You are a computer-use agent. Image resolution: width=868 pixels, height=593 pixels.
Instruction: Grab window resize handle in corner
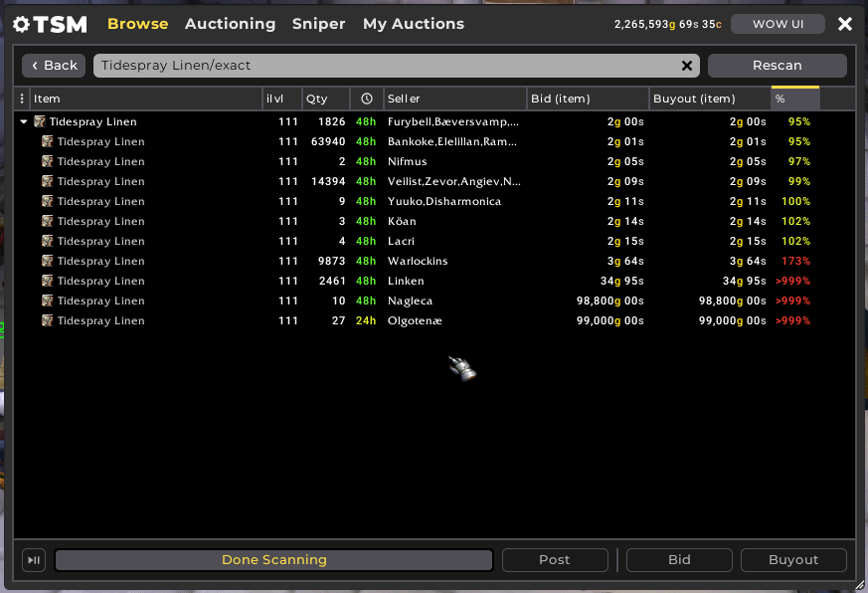(860, 585)
